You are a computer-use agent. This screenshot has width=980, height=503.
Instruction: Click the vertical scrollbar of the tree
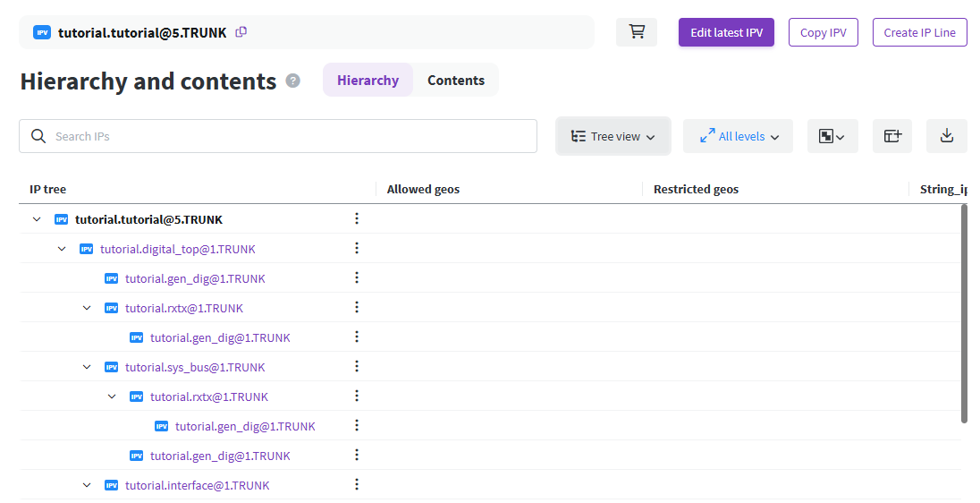tap(964, 313)
